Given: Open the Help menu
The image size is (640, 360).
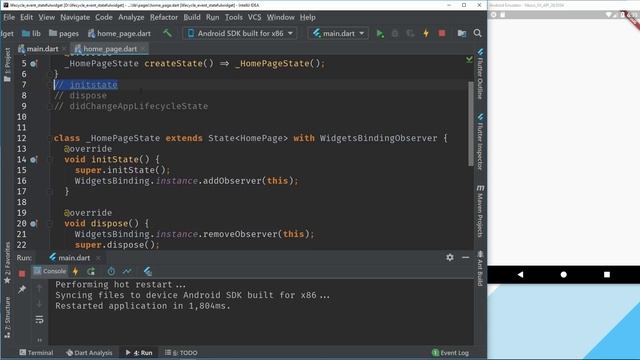Looking at the screenshot, I should pyautogui.click(x=307, y=17).
